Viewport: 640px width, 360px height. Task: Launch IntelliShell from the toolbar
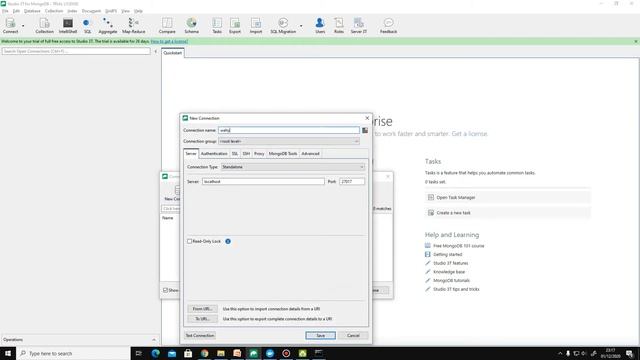[x=68, y=25]
